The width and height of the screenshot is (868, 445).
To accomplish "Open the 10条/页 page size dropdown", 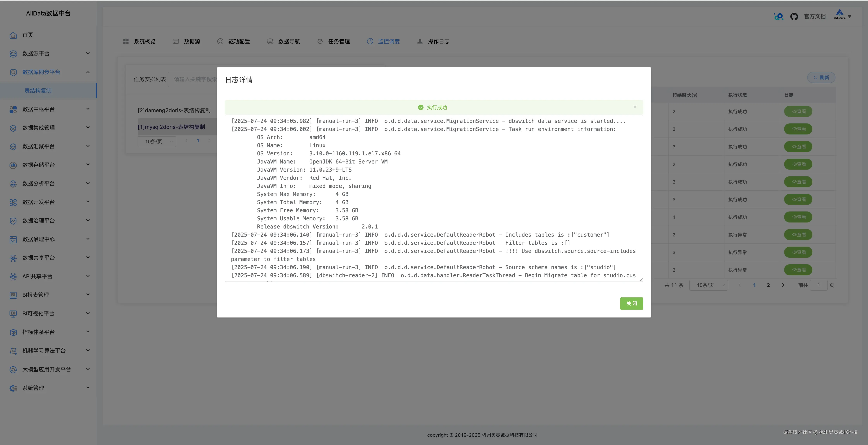I will [x=708, y=285].
